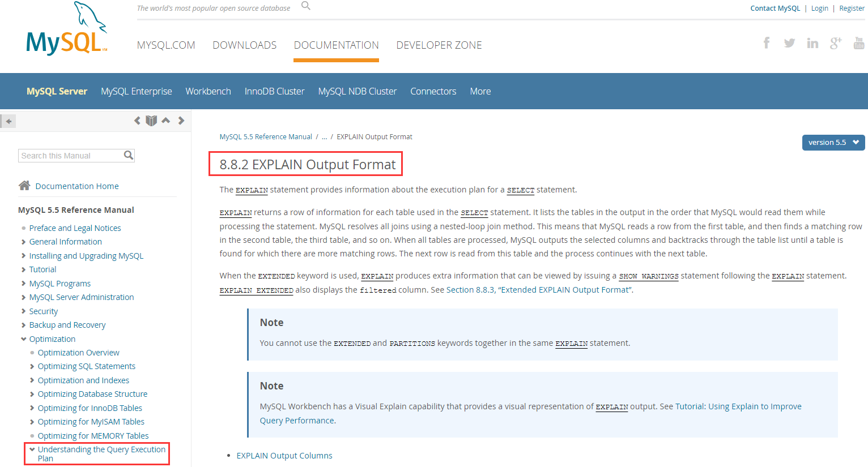
Task: Open the version 5.5 dropdown
Action: (x=833, y=143)
